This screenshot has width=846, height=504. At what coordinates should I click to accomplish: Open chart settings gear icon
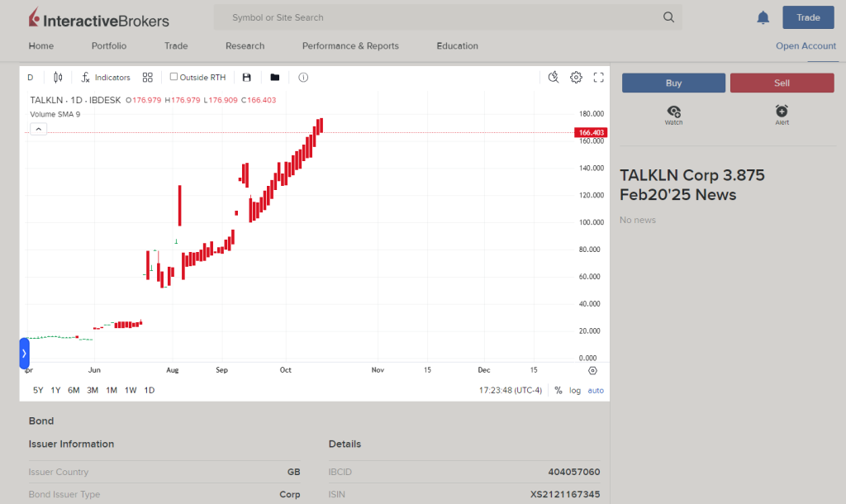[576, 78]
